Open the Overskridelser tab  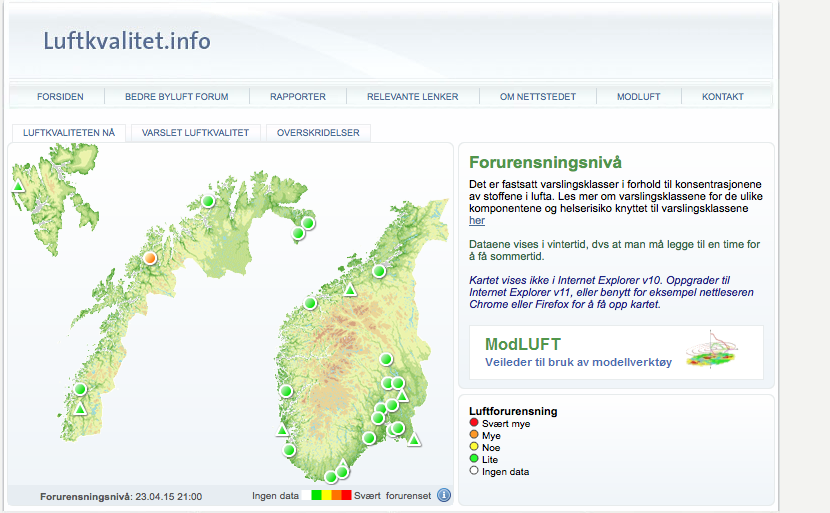click(x=318, y=132)
